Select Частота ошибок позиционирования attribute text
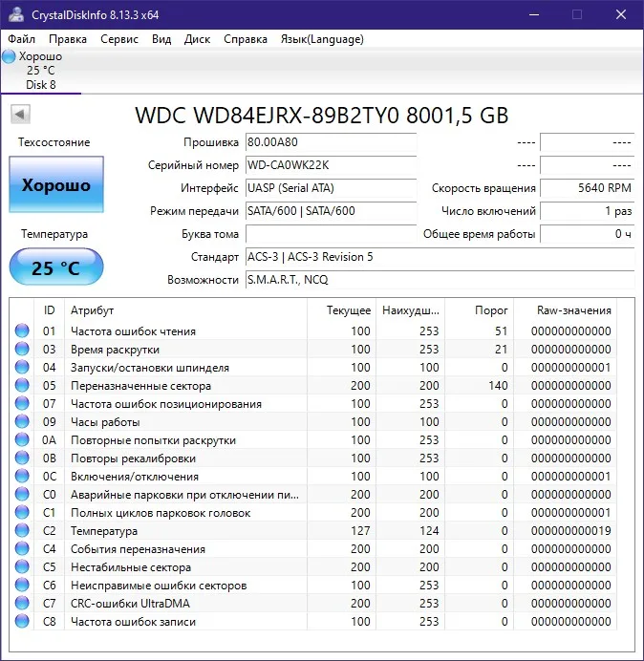The height and width of the screenshot is (661, 644). click(166, 404)
